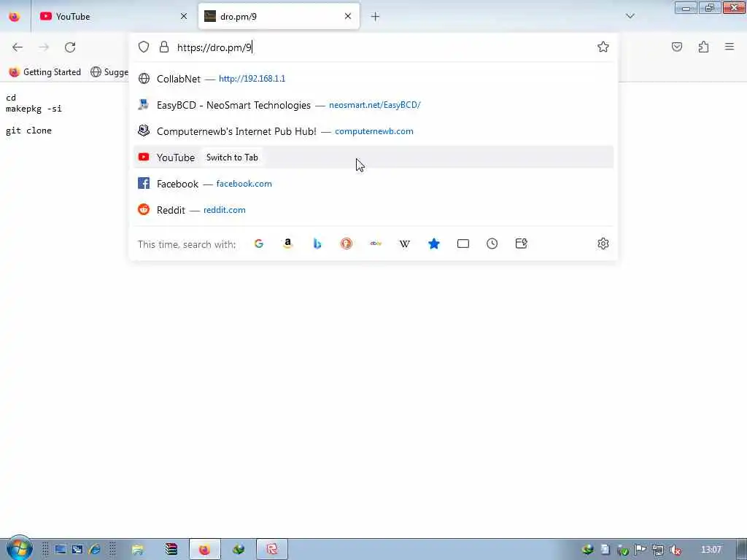The image size is (747, 560).
Task: Open tracking protection shield icon
Action: 144,47
